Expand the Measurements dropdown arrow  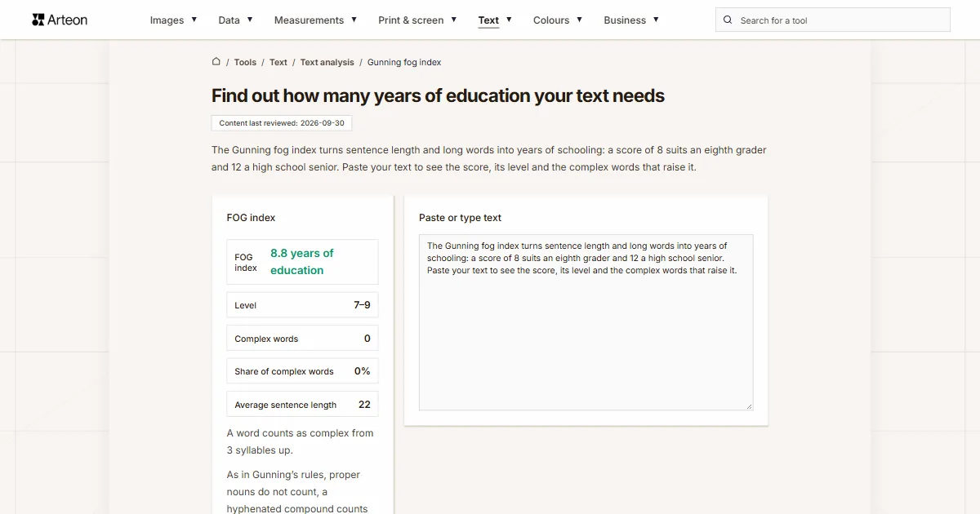354,19
